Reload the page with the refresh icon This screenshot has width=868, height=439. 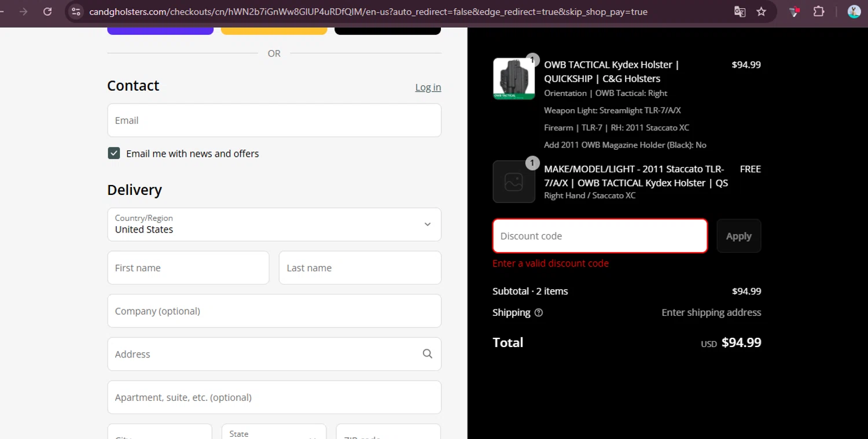point(47,12)
